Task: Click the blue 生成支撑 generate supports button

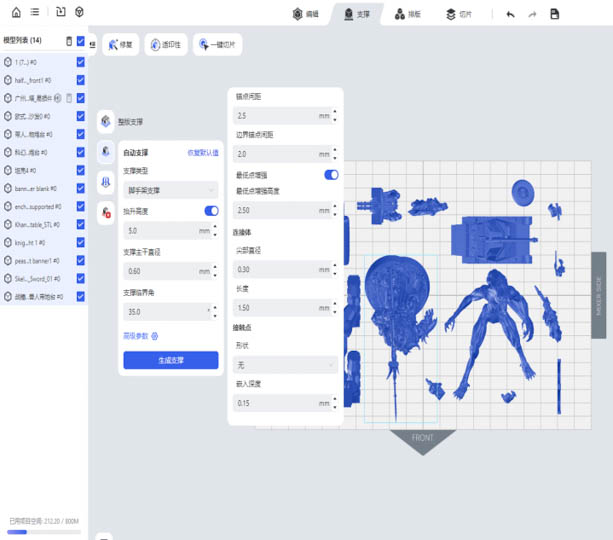Action: pos(171,360)
